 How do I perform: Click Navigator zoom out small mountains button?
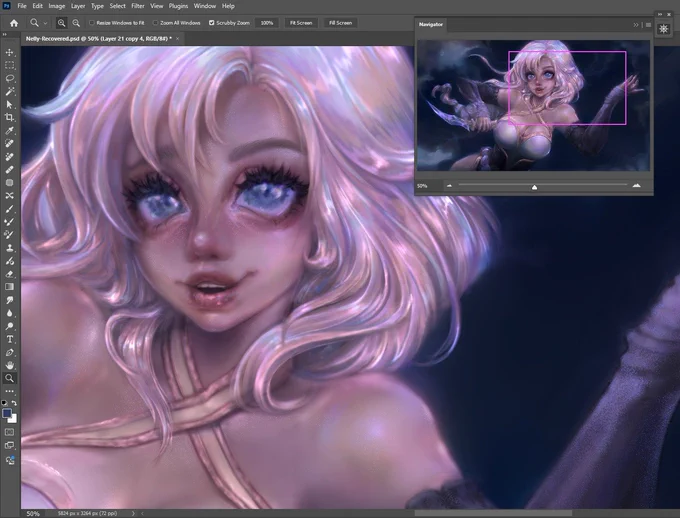(x=449, y=186)
